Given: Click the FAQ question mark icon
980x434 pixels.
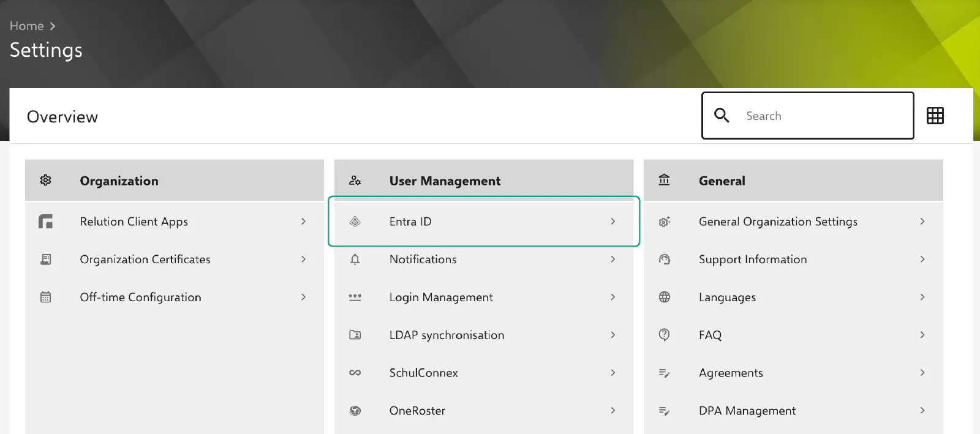Looking at the screenshot, I should point(665,335).
